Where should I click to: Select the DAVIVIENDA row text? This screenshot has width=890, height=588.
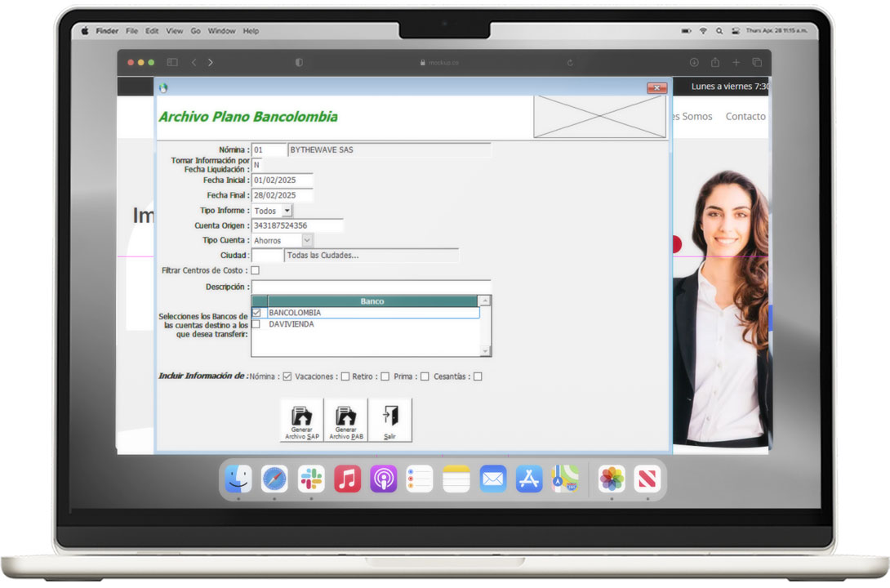click(x=291, y=324)
